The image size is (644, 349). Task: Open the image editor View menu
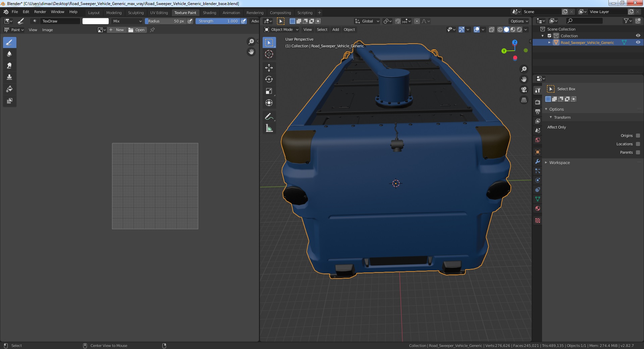(x=33, y=30)
